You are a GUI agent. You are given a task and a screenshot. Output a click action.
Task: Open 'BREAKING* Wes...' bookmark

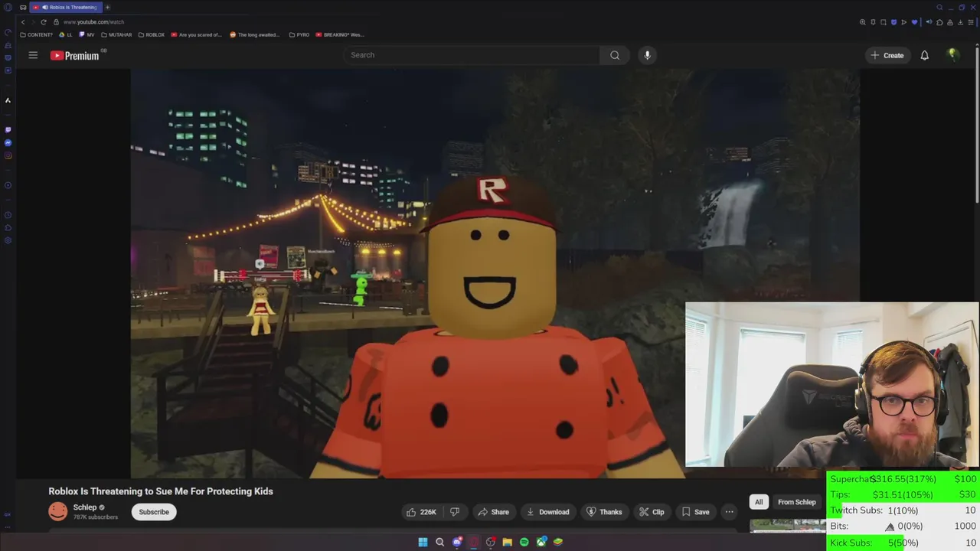pyautogui.click(x=340, y=34)
